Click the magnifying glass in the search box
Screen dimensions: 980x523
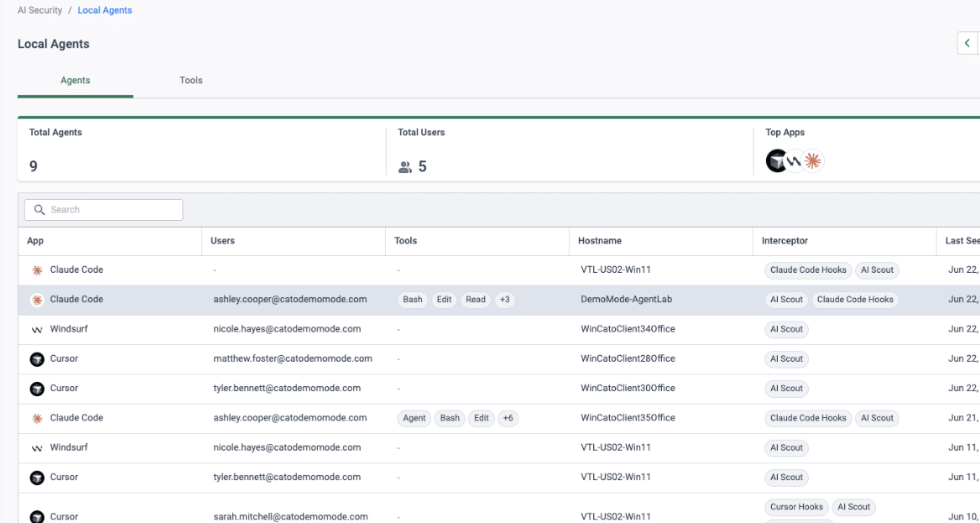point(39,210)
